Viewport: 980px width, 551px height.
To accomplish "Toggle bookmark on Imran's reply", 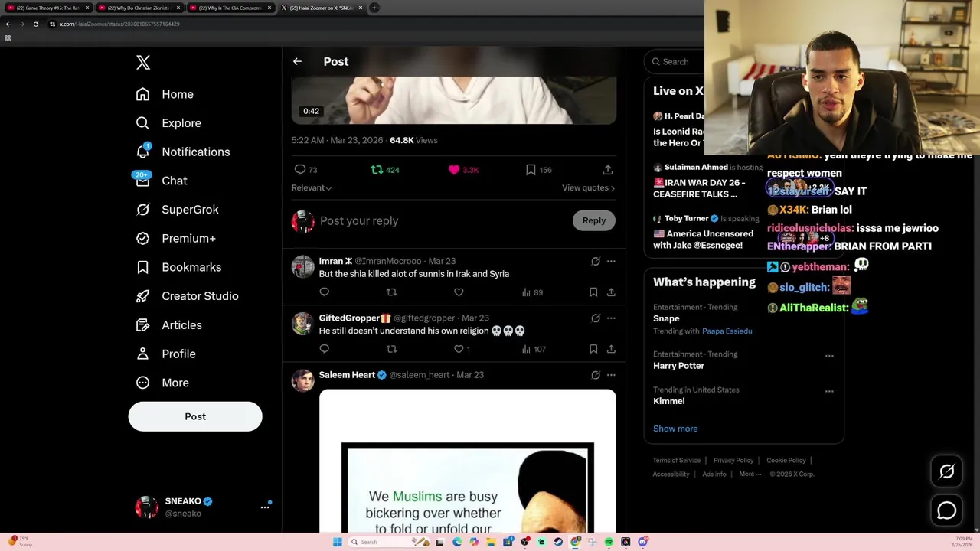I will (x=593, y=292).
